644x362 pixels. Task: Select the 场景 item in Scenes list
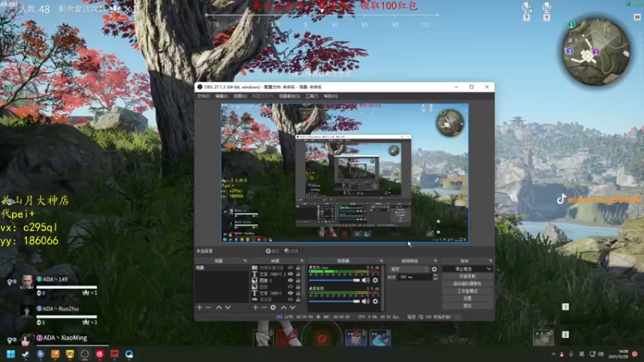click(222, 268)
